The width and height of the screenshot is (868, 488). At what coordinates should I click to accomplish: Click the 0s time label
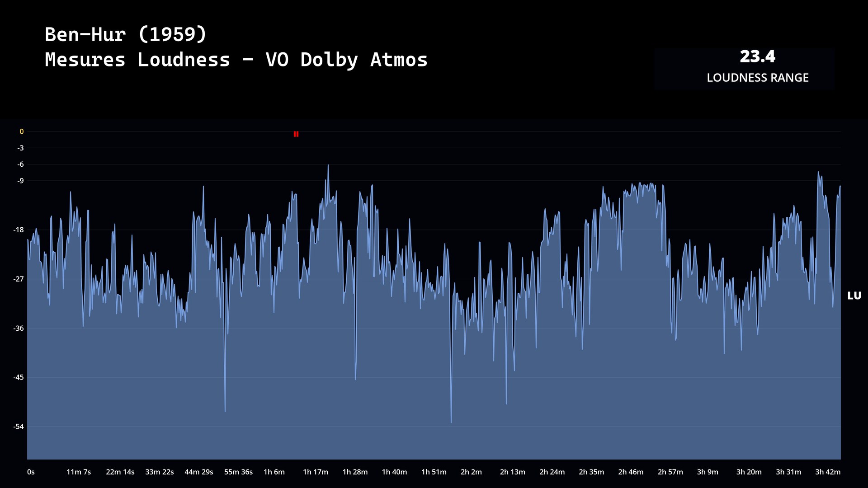coord(31,472)
